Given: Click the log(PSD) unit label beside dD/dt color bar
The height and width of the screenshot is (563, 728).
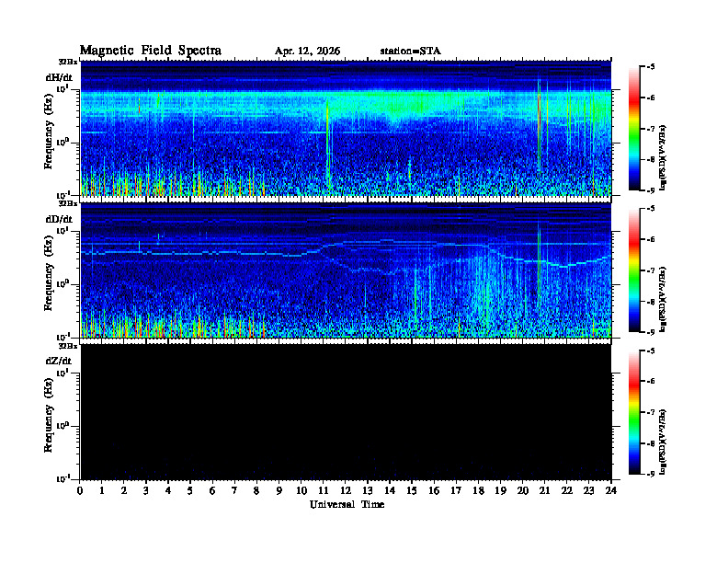Looking at the screenshot, I should pos(663,299).
